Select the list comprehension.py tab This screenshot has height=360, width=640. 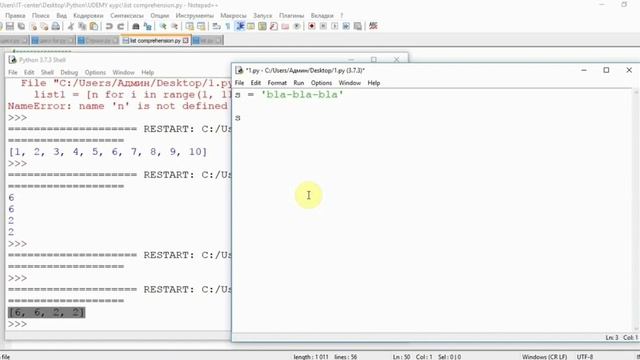[x=156, y=40]
